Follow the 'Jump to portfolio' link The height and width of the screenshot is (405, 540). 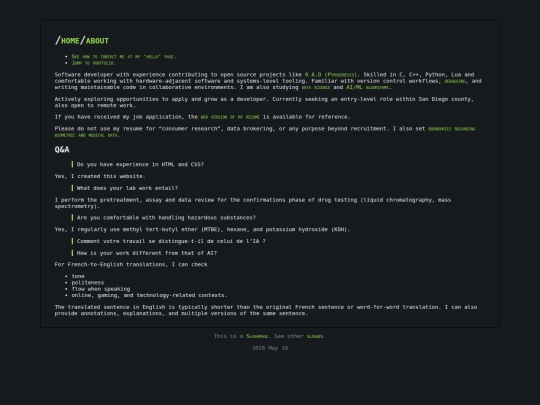tap(94, 63)
